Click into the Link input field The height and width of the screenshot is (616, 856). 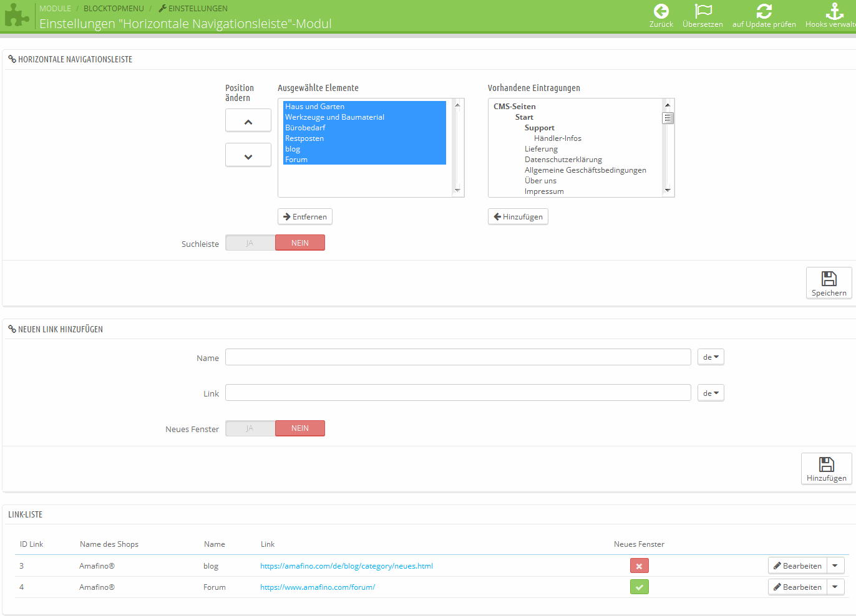(x=458, y=393)
